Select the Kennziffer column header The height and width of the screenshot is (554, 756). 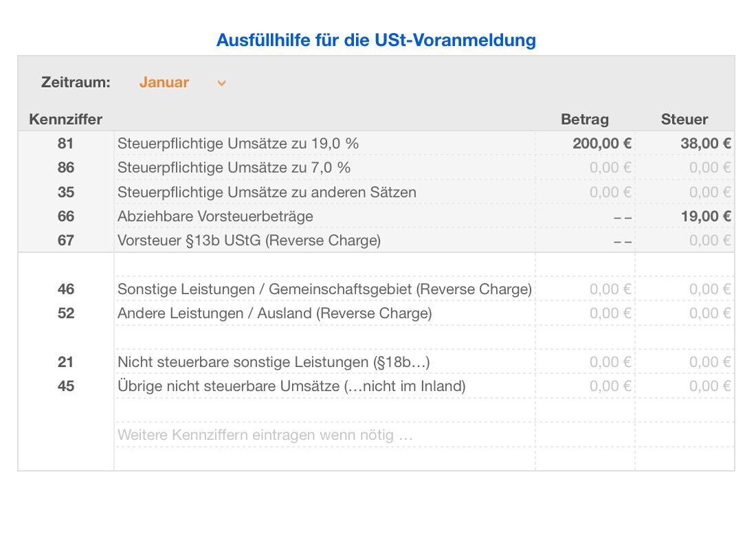(x=65, y=118)
